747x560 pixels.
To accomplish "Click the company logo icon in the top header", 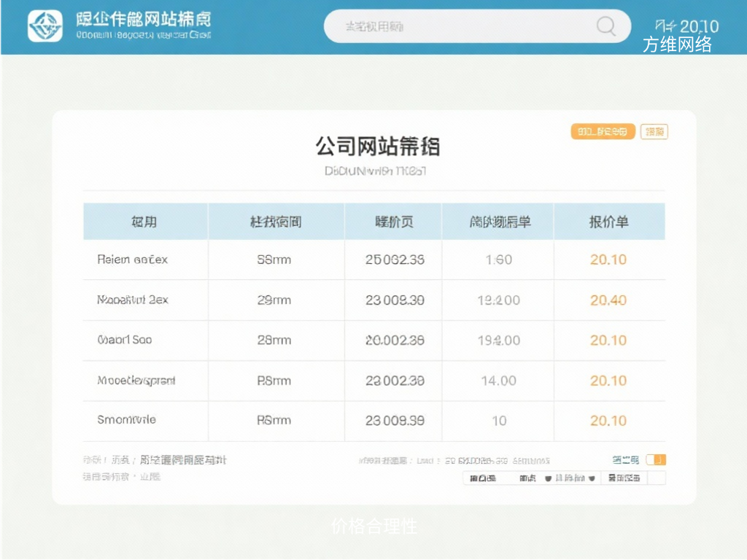I will pos(45,26).
